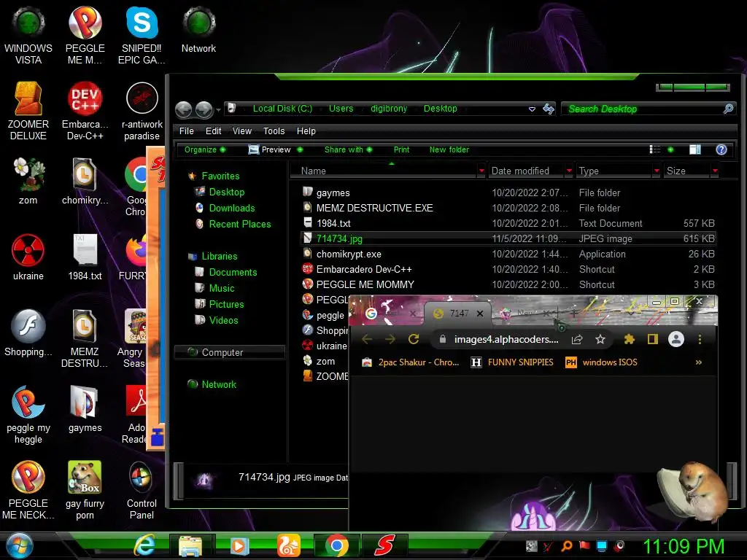This screenshot has height=560, width=747.
Task: Open Windows Media Player from taskbar
Action: pos(239,545)
